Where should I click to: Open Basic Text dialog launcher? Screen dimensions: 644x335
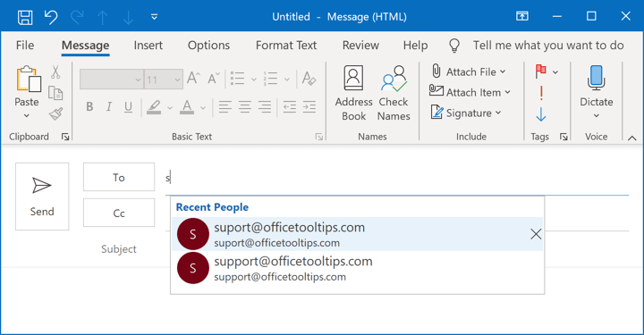click(319, 137)
